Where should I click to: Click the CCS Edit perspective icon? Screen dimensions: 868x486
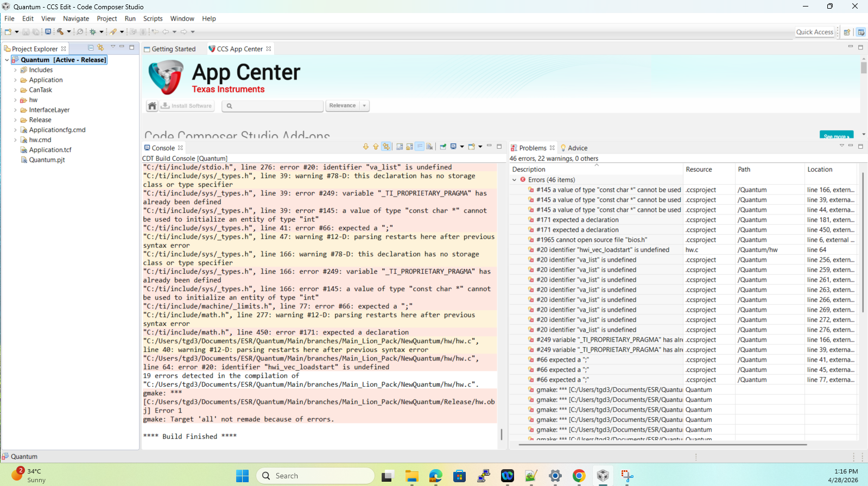(x=861, y=32)
